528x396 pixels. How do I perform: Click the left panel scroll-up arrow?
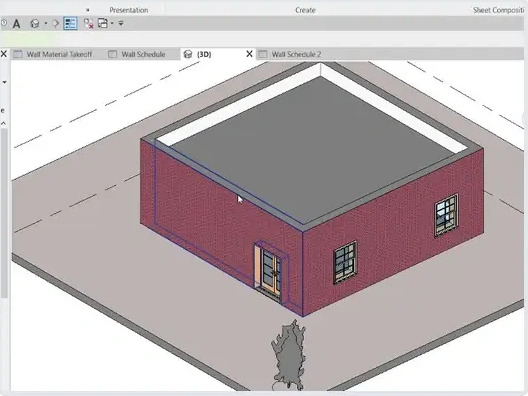coord(4,124)
